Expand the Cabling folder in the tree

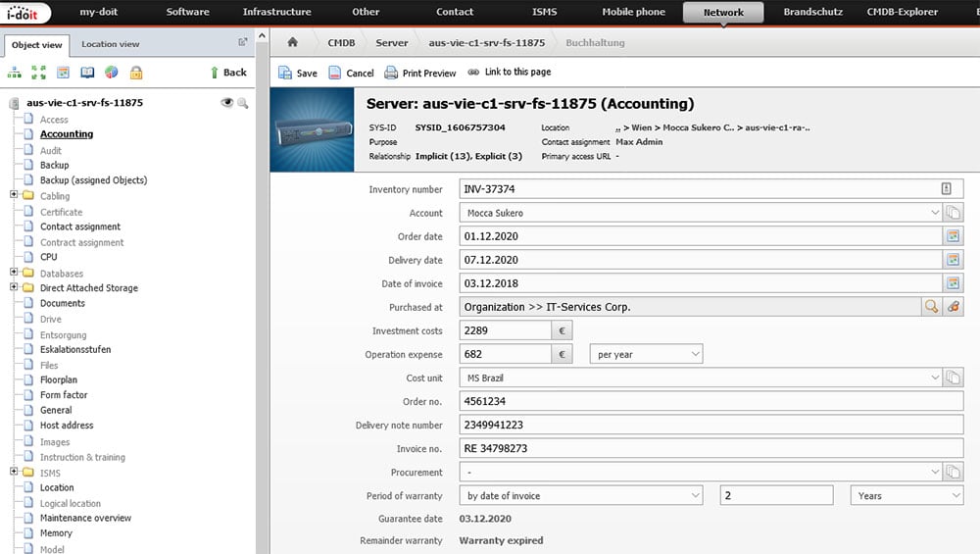coord(15,196)
